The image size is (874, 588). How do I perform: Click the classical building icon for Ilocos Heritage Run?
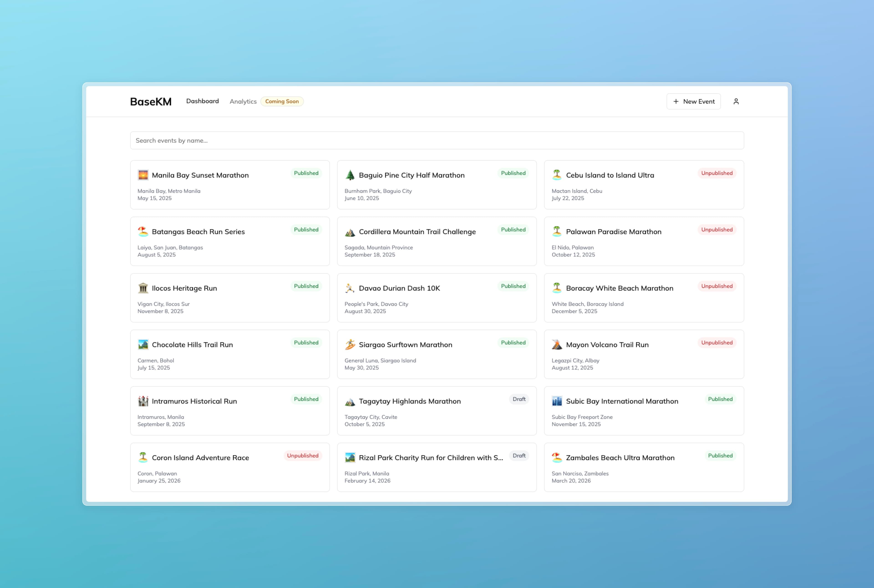coord(143,288)
